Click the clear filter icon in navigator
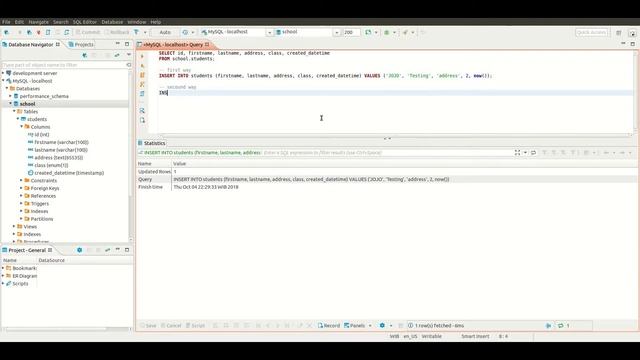Screen dimensions: 640x360 click(129, 65)
